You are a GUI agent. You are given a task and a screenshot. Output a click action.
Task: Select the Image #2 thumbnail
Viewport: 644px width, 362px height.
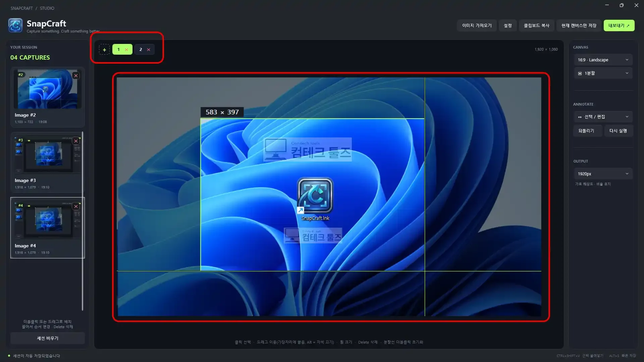click(x=47, y=89)
